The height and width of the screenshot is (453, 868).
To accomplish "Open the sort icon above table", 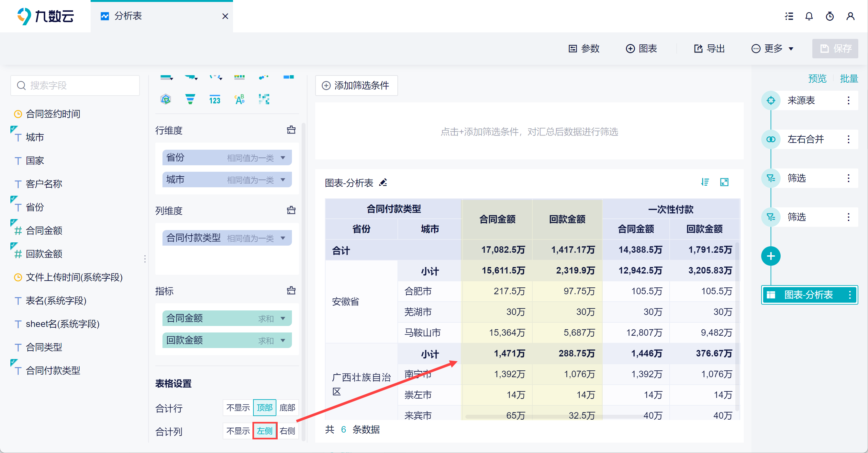I will (705, 182).
